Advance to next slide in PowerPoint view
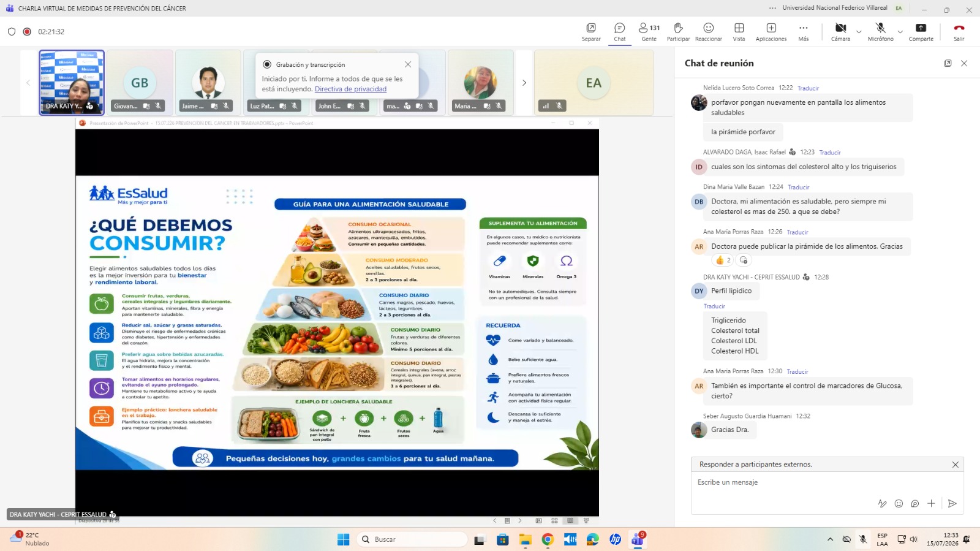 coord(520,520)
